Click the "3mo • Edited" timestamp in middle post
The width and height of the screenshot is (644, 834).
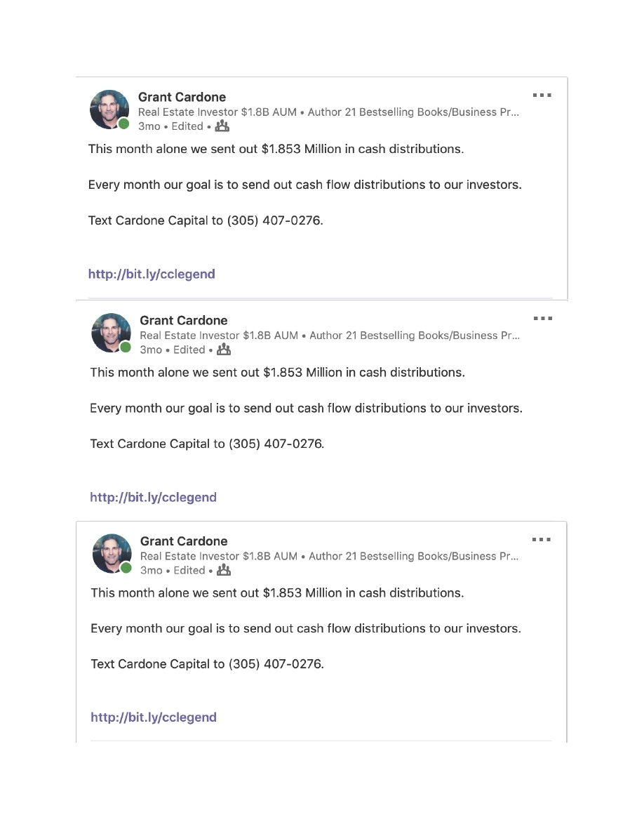pos(172,350)
